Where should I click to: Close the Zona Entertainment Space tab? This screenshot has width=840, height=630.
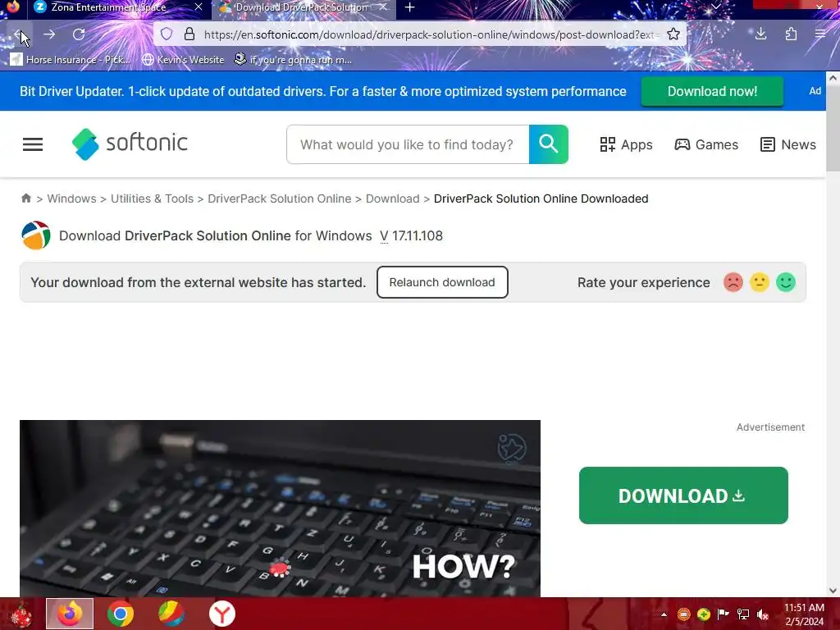199,7
